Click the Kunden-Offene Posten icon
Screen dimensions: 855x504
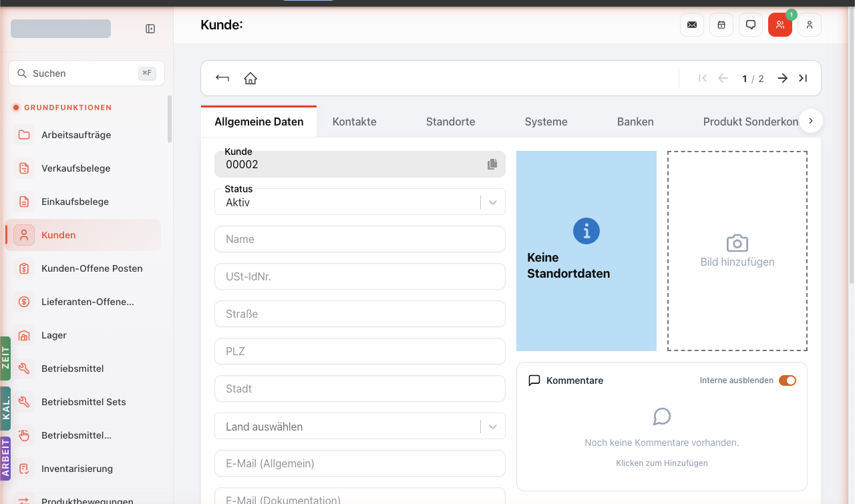24,268
